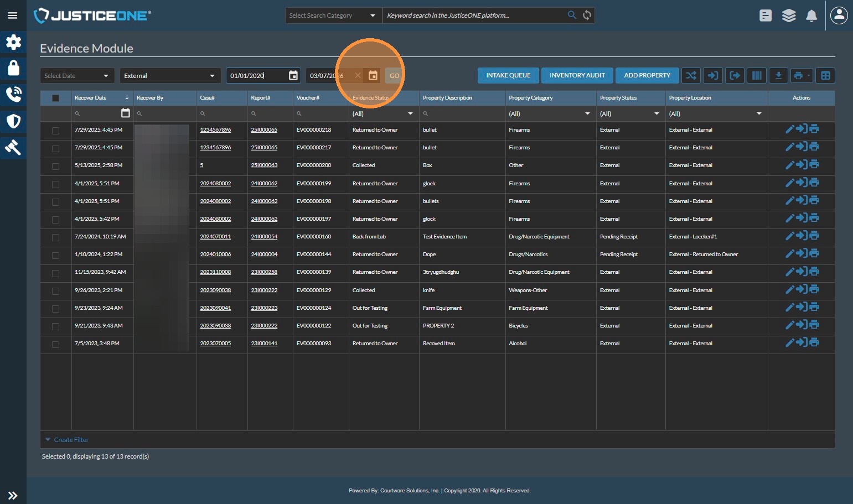Open the Select Search Category dropdown
Viewport: 853px width, 504px height.
coord(333,15)
